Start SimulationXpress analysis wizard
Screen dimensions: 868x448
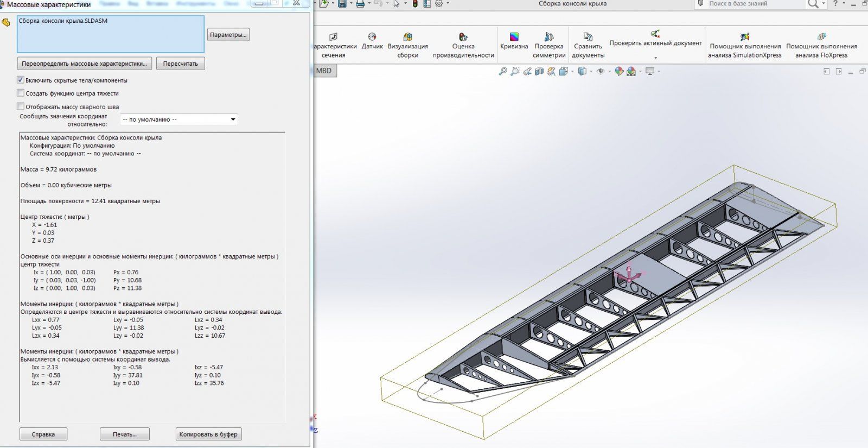tap(744, 37)
